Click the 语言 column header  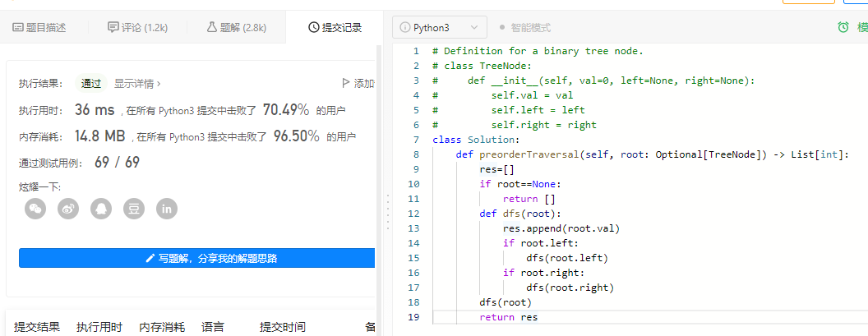coord(213,327)
